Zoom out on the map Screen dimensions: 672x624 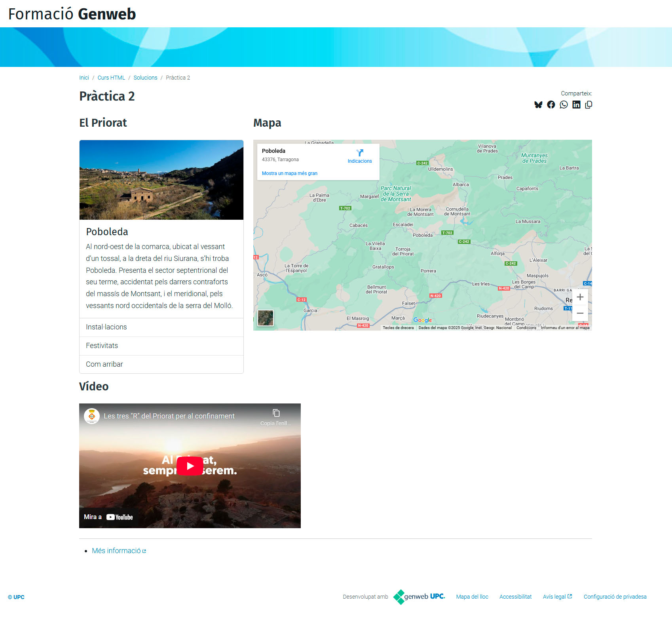580,313
